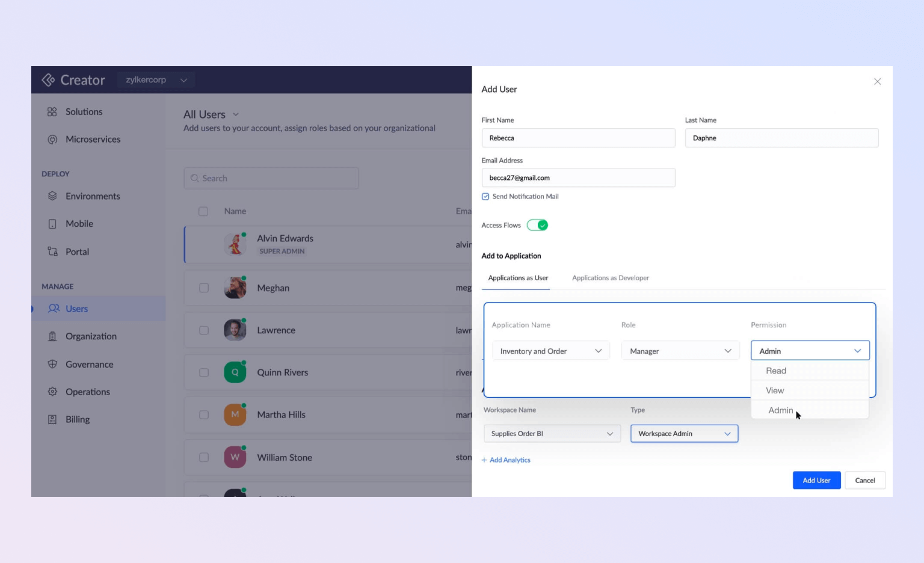
Task: Open the Workspace Admin type dropdown
Action: coord(684,434)
